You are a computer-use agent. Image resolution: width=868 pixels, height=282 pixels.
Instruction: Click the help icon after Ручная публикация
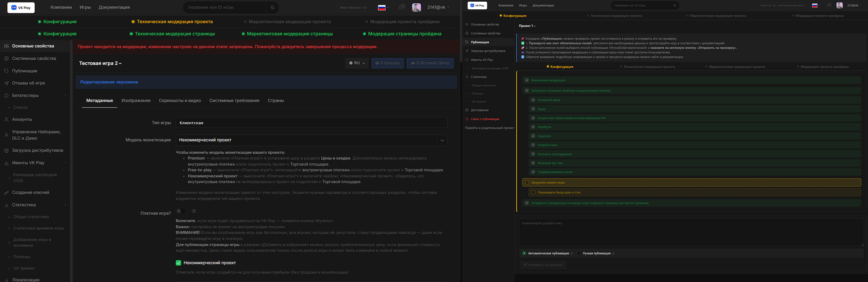(613, 254)
